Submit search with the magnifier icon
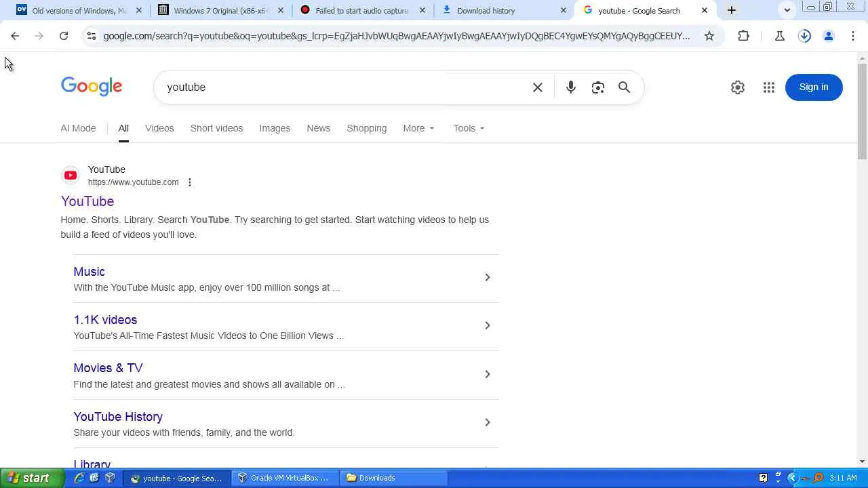The image size is (868, 488). [x=625, y=87]
